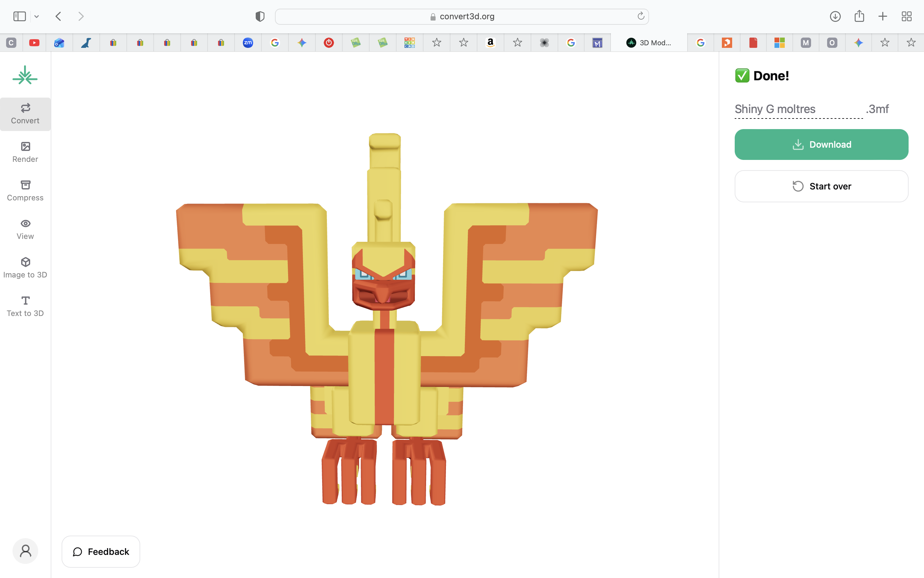Click Start over to reset conversion
924x578 pixels.
point(821,186)
